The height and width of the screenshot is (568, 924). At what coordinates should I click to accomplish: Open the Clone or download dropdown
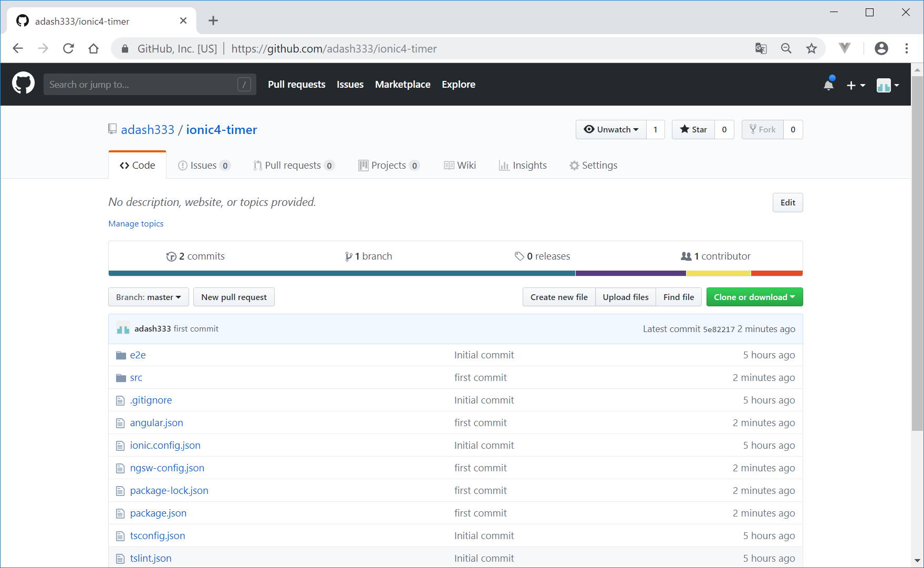754,297
